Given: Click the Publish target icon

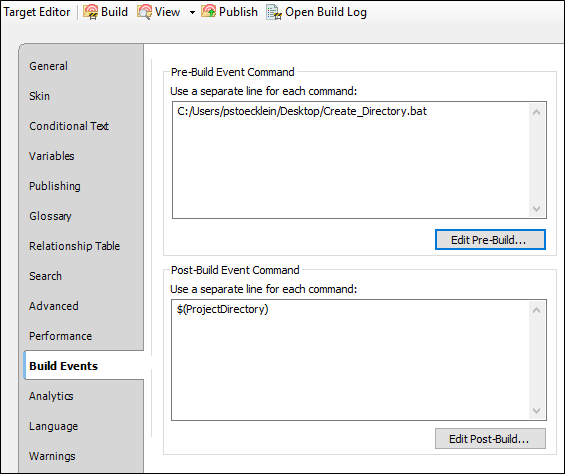Looking at the screenshot, I should [208, 12].
